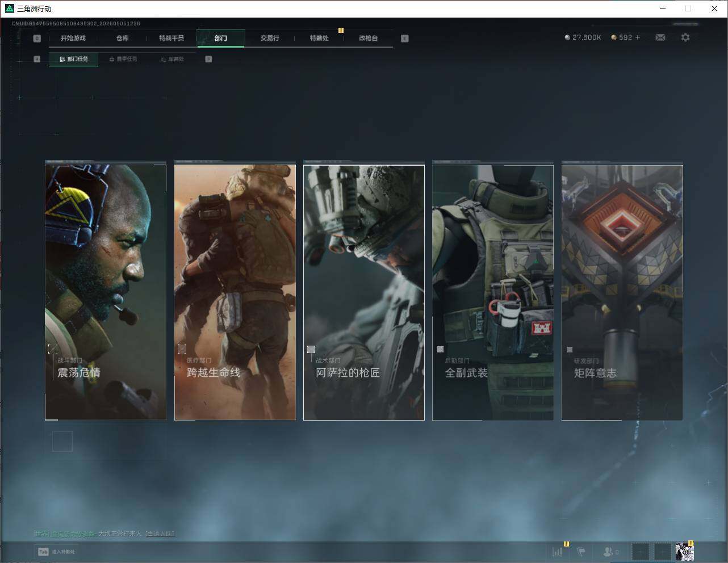Close the 三角洲行动 window
The image size is (728, 563).
click(x=714, y=9)
